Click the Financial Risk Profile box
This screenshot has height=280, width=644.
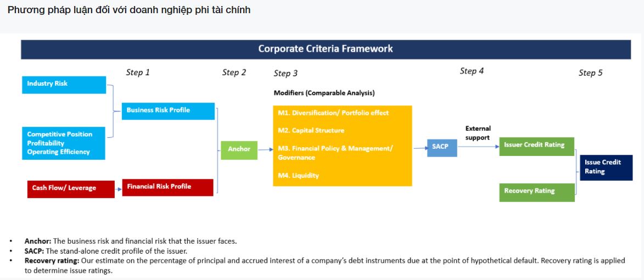pyautogui.click(x=168, y=187)
